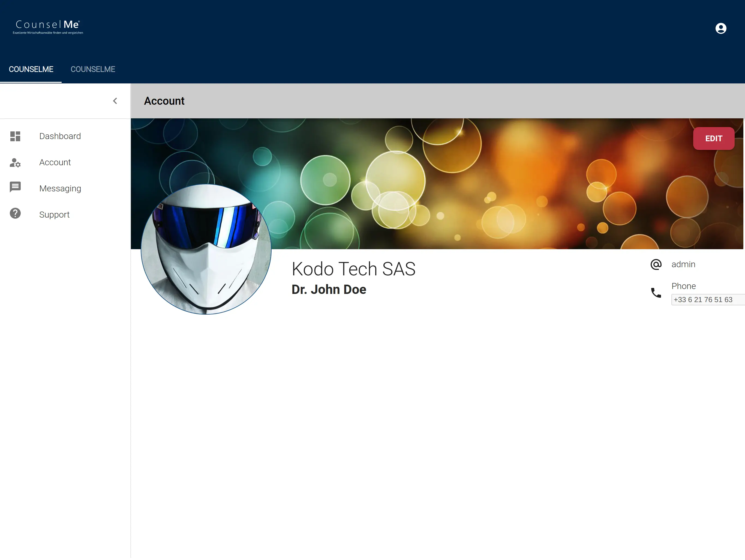Collapse the sidebar with the chevron arrow
Image resolution: width=745 pixels, height=560 pixels.
point(115,101)
